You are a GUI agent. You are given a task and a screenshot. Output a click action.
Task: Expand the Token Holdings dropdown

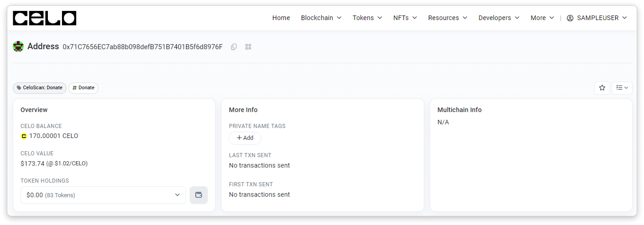click(103, 195)
